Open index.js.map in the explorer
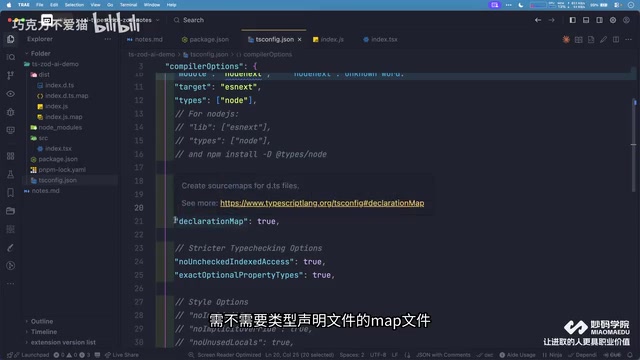Screen dimensions: 640x360 coord(64,117)
